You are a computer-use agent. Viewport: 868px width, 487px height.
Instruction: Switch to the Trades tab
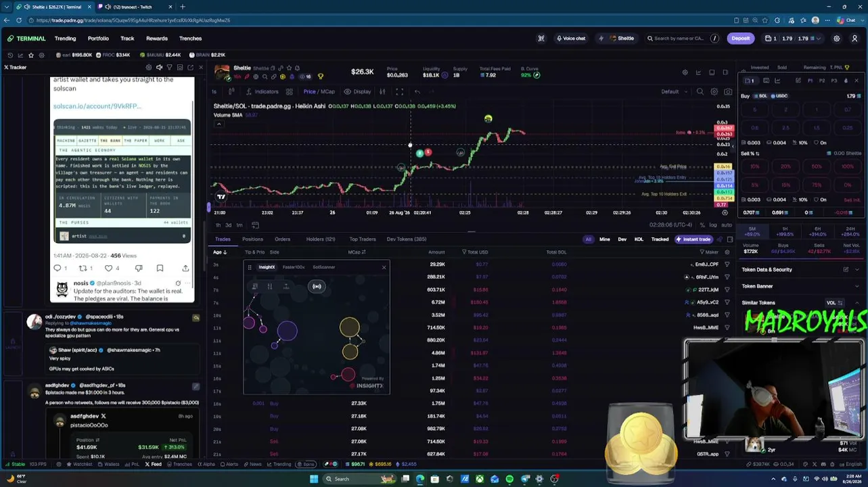coord(223,239)
